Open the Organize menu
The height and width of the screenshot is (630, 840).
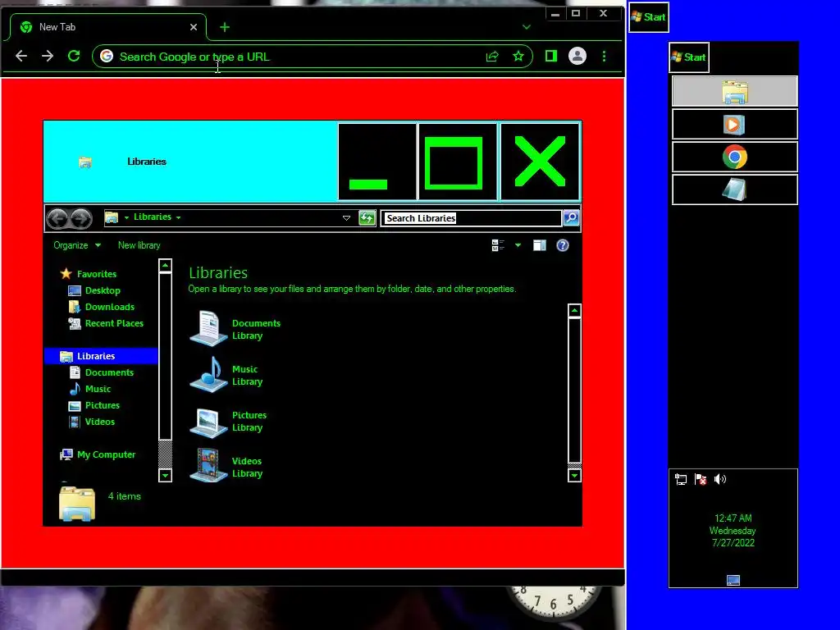click(77, 245)
